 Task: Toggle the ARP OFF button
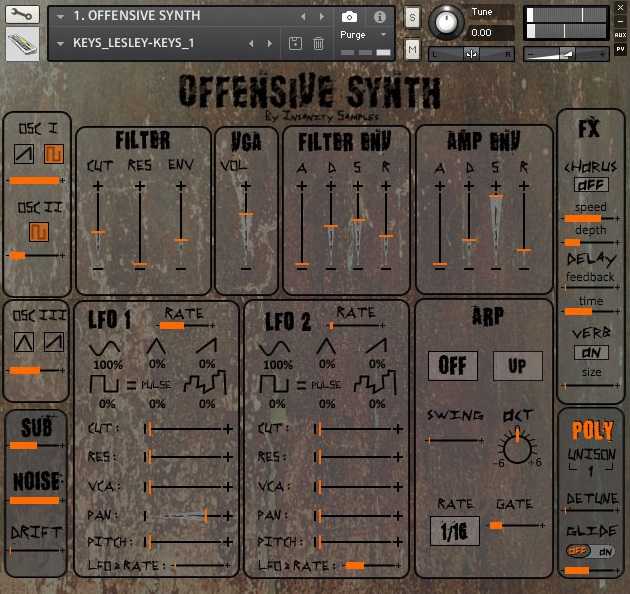pos(453,366)
